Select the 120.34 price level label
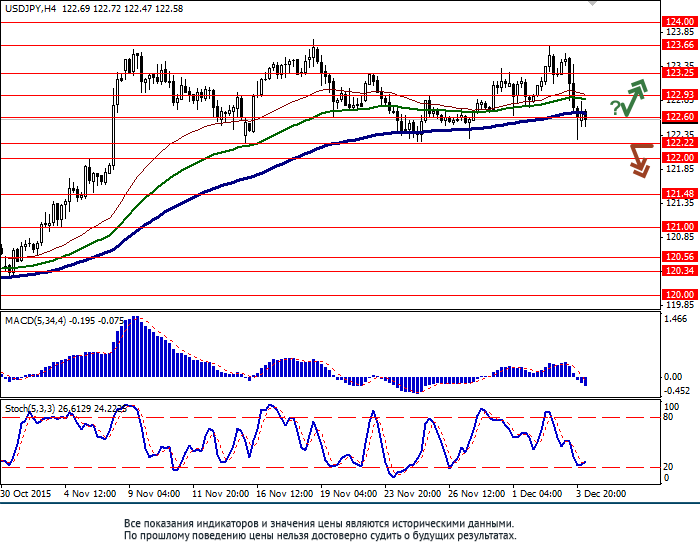700x552 pixels. point(680,271)
